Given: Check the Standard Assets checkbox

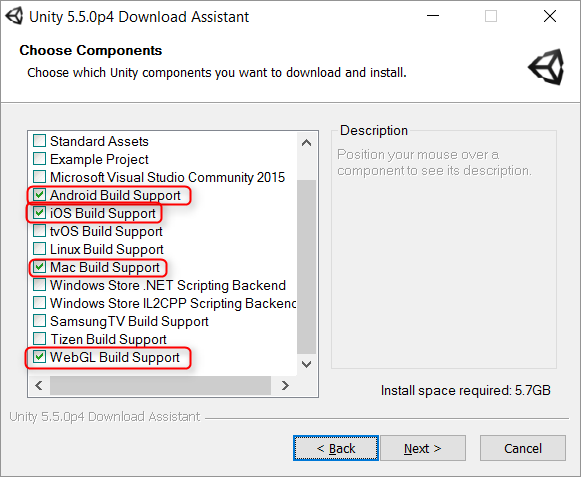Looking at the screenshot, I should [x=39, y=141].
